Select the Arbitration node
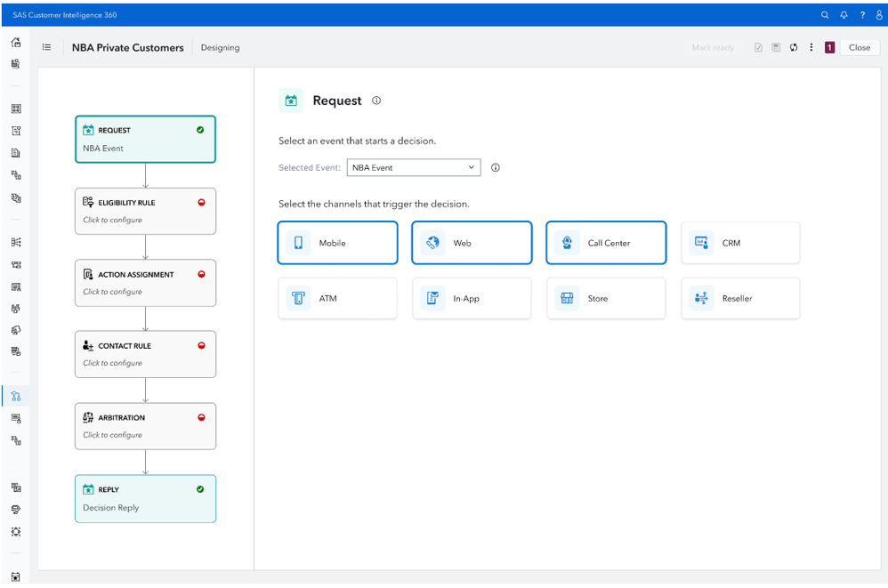This screenshot has height=588, width=888. pos(146,426)
